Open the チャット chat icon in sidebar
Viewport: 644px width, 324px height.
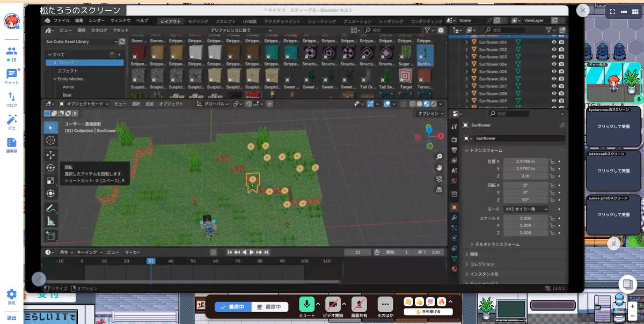point(11,76)
